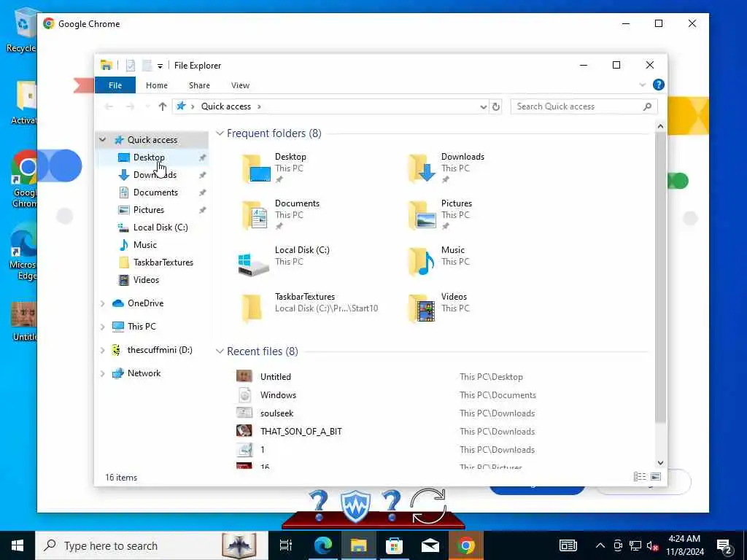Select the OneDrive cloud icon
747x560 pixels.
(117, 303)
